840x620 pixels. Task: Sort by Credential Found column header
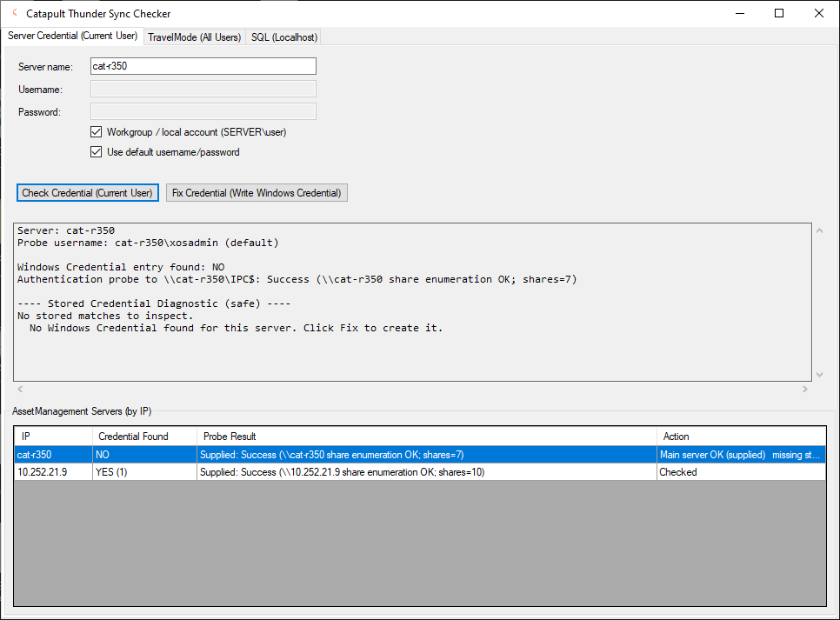pos(144,437)
